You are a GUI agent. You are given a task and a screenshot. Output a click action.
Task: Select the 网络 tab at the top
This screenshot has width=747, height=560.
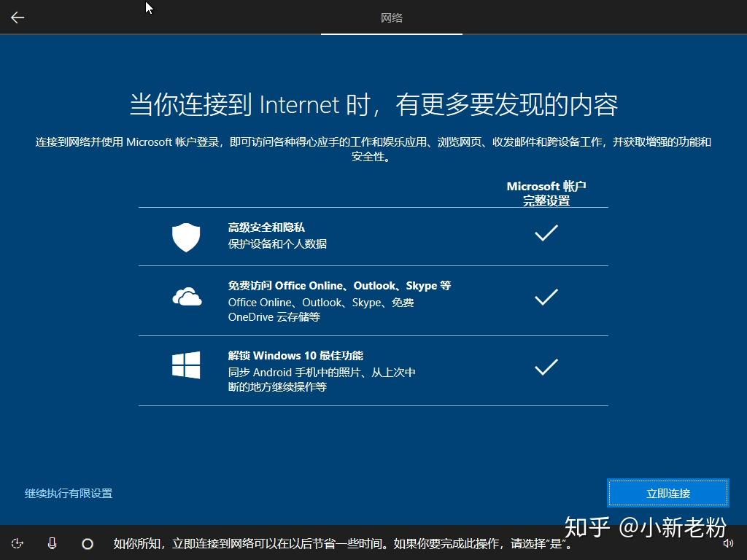point(392,18)
